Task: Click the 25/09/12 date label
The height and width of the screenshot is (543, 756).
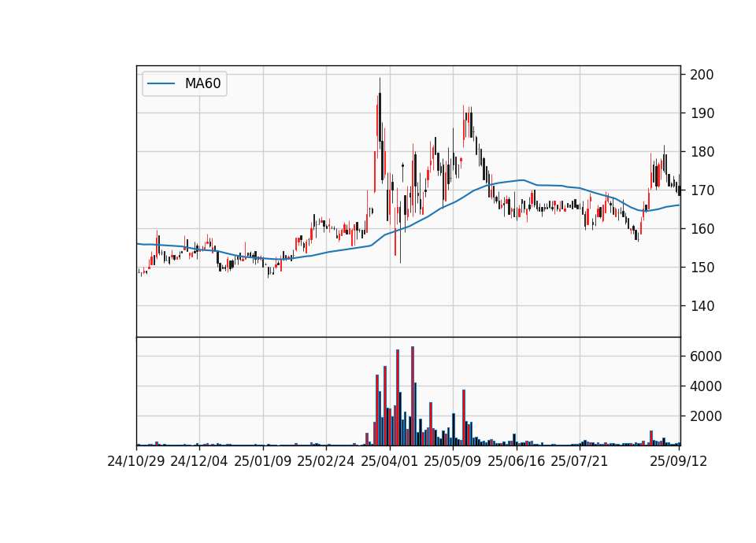Action: pyautogui.click(x=679, y=461)
